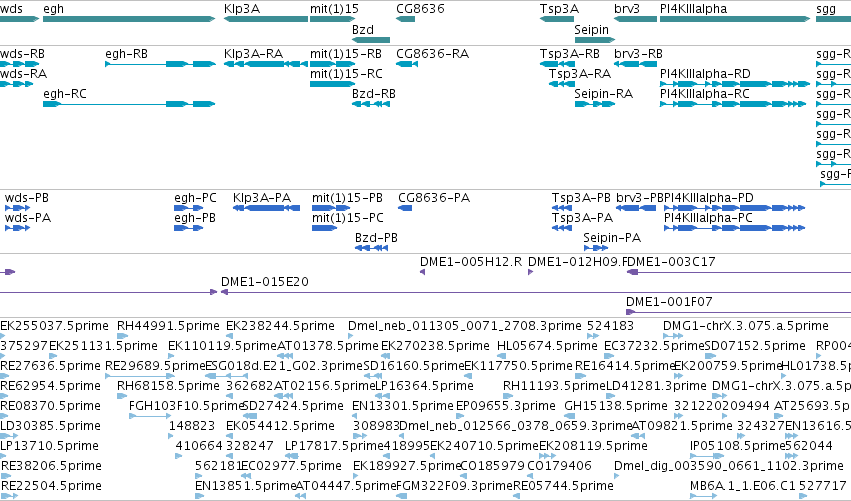Select transcript wds-RA
851x501 pixels.
point(23,74)
